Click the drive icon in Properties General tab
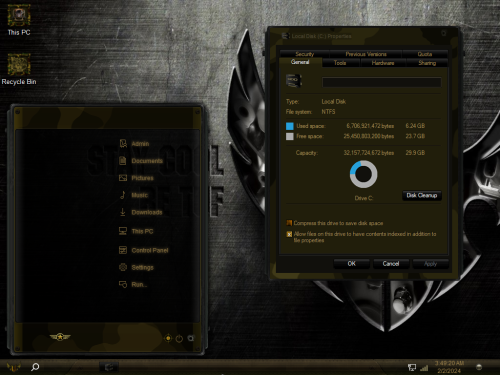Viewport: 500px width, 375px height. click(294, 81)
